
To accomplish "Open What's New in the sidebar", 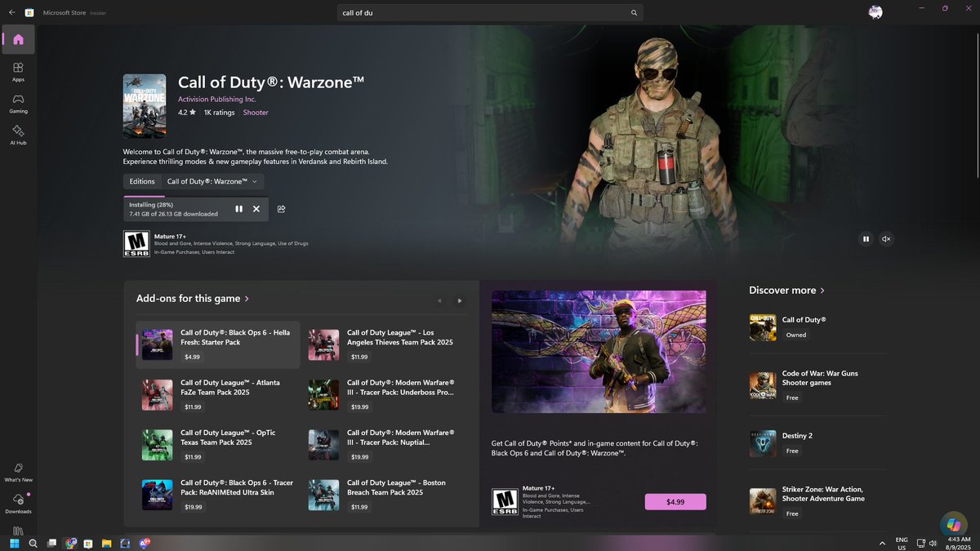I will tap(19, 472).
